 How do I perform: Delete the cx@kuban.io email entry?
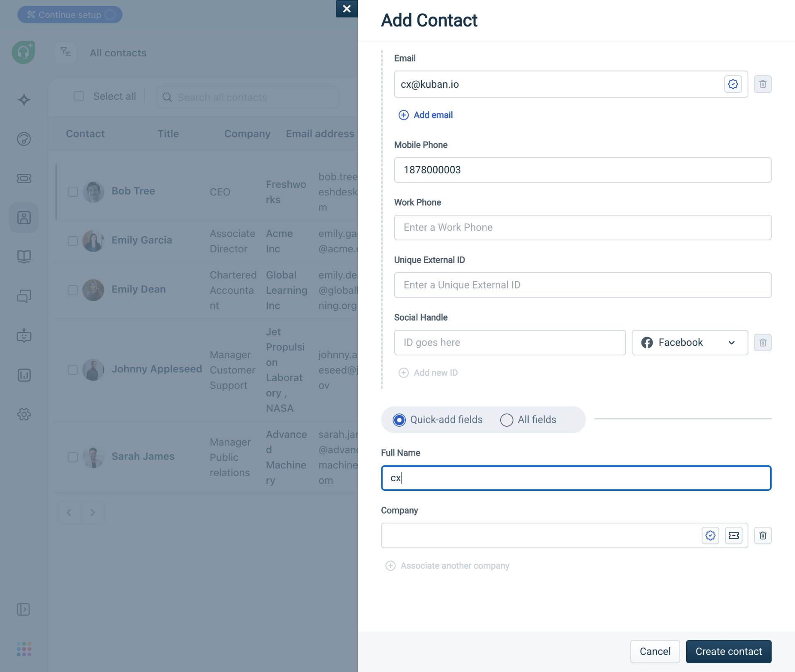tap(763, 84)
